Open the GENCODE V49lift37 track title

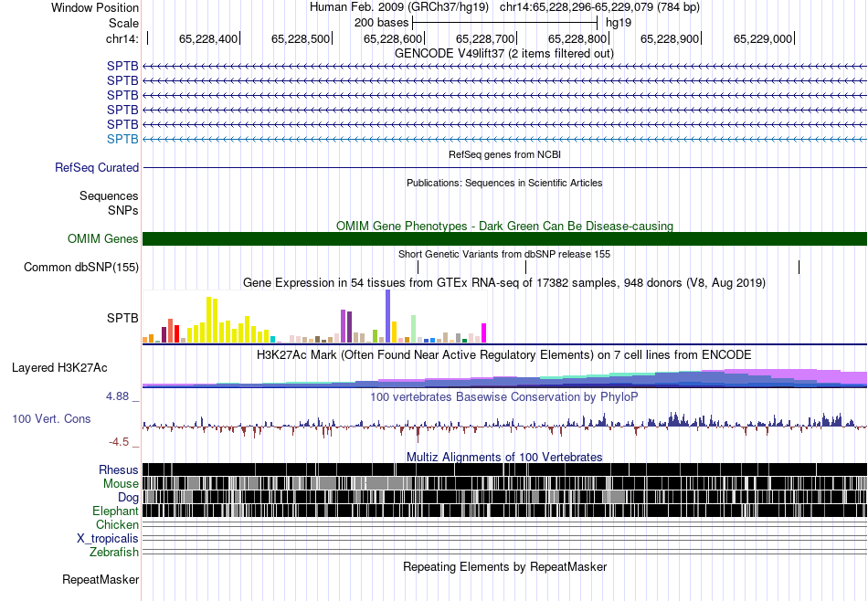click(504, 54)
